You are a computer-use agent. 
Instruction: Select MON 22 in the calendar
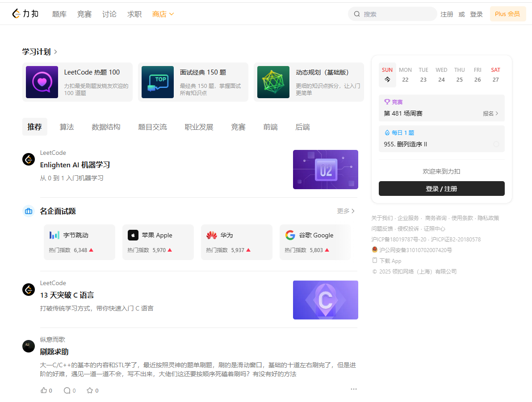(406, 75)
